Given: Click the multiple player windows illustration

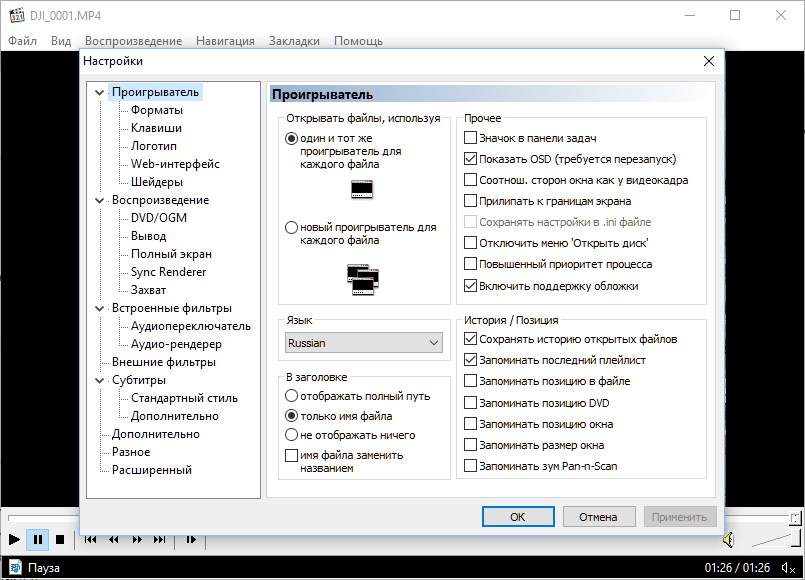Looking at the screenshot, I should click(363, 280).
